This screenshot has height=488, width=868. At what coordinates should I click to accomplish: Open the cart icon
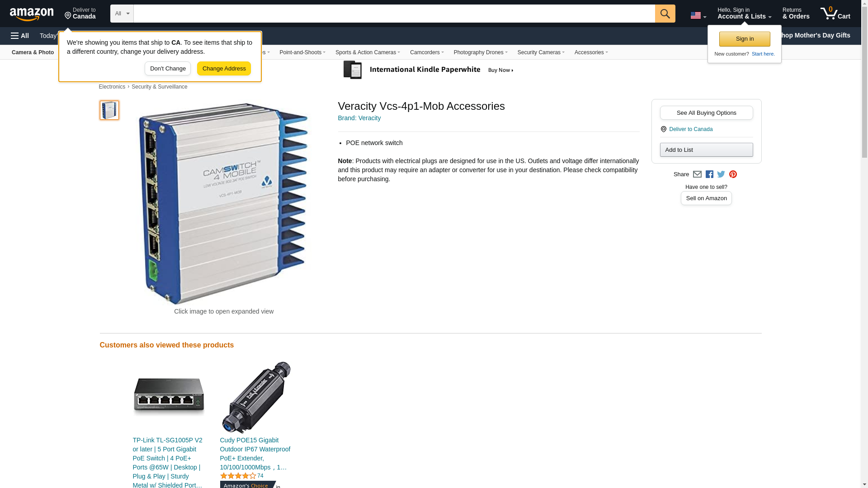[x=835, y=14]
